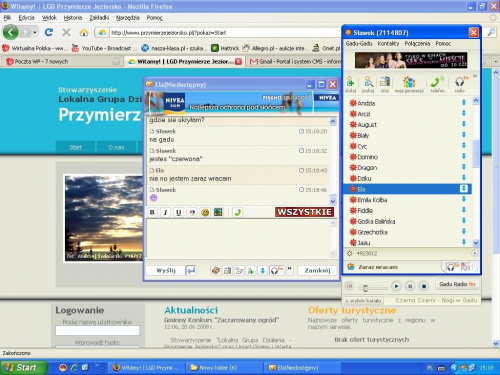Open the Historia menu in Firefox

click(x=73, y=18)
